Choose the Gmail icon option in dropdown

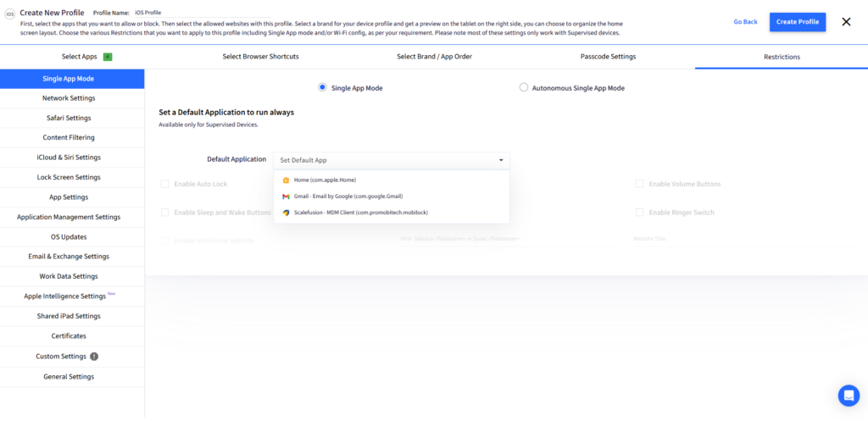coord(286,196)
